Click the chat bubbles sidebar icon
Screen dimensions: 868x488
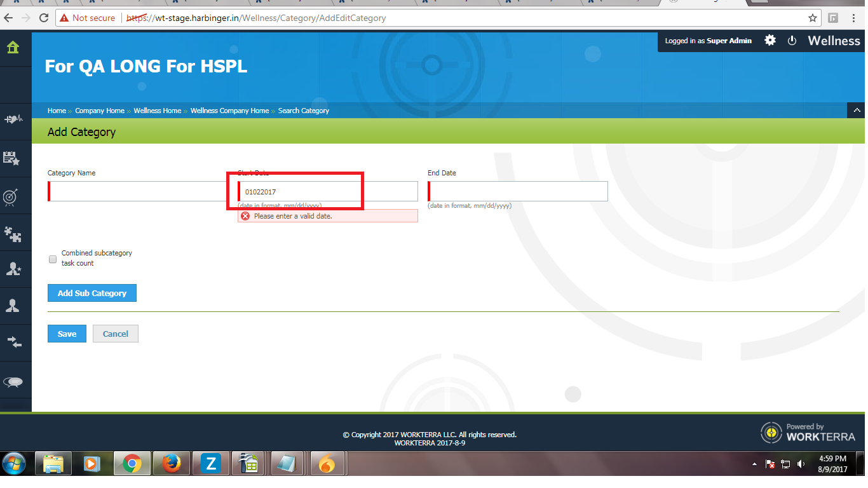(x=13, y=382)
